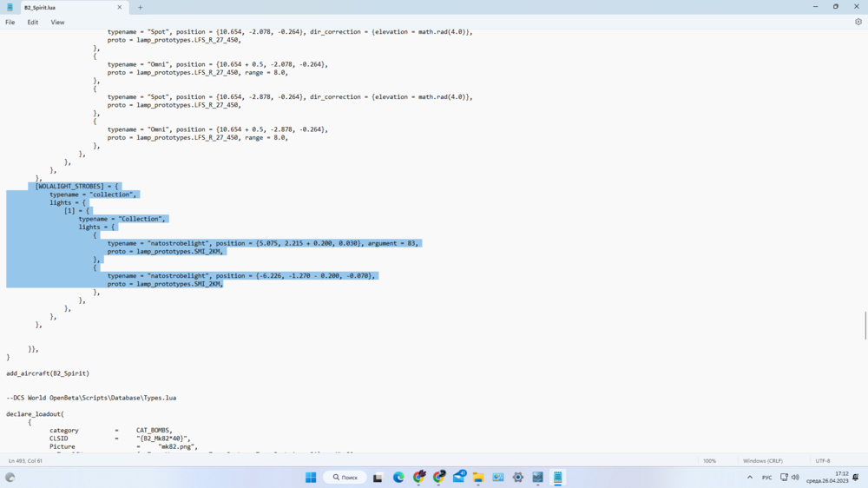Launch Microsoft Edge from taskbar

point(398,478)
